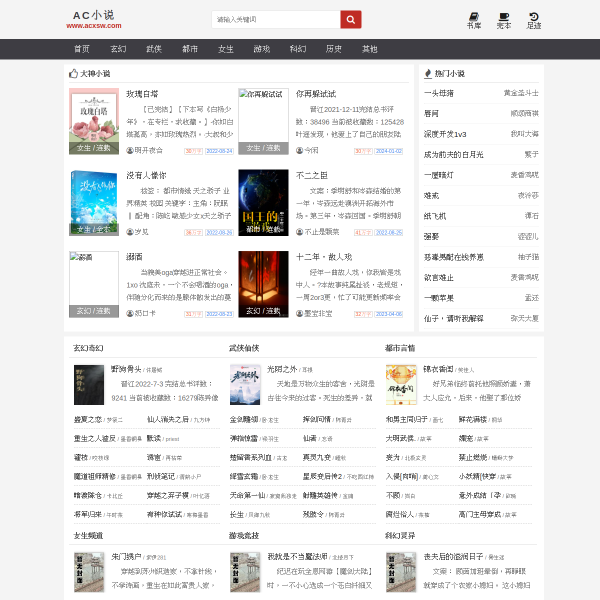Click the author icon beside 岁见

tap(130, 232)
